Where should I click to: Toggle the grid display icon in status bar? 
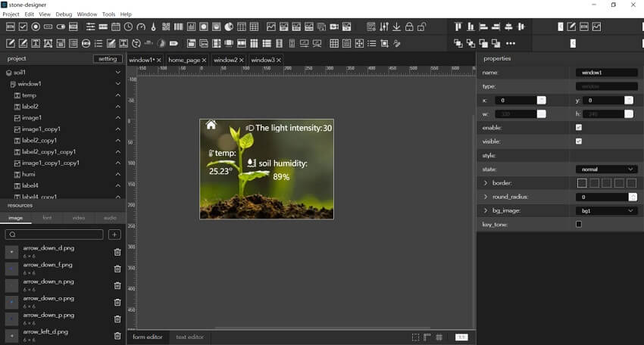click(439, 337)
